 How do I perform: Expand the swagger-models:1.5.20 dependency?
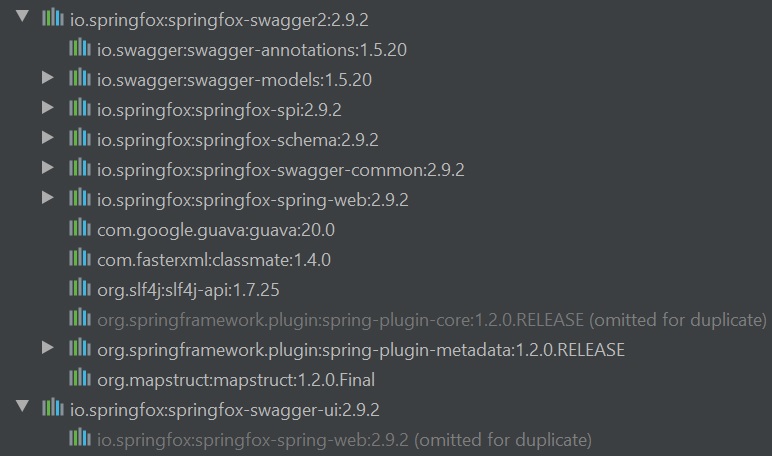48,79
